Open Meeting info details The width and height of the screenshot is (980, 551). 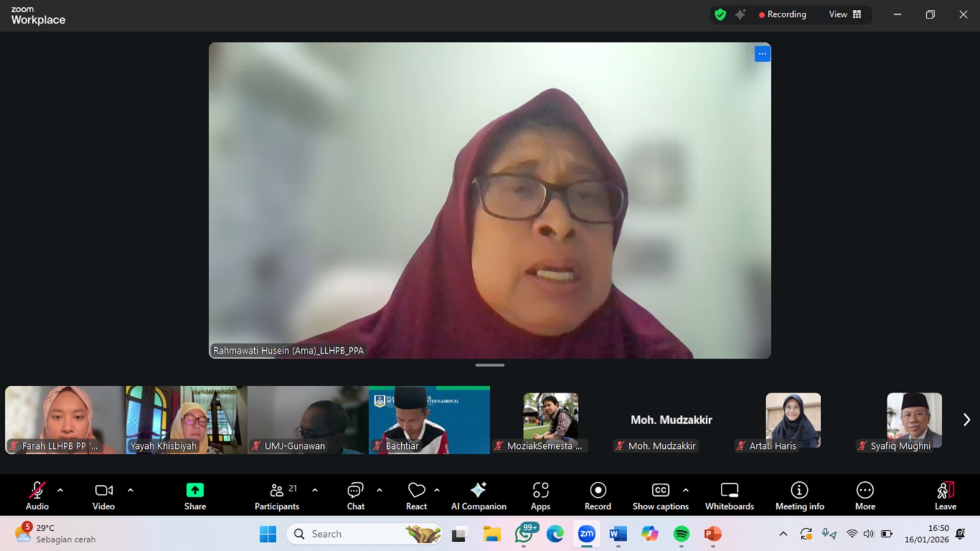tap(799, 496)
